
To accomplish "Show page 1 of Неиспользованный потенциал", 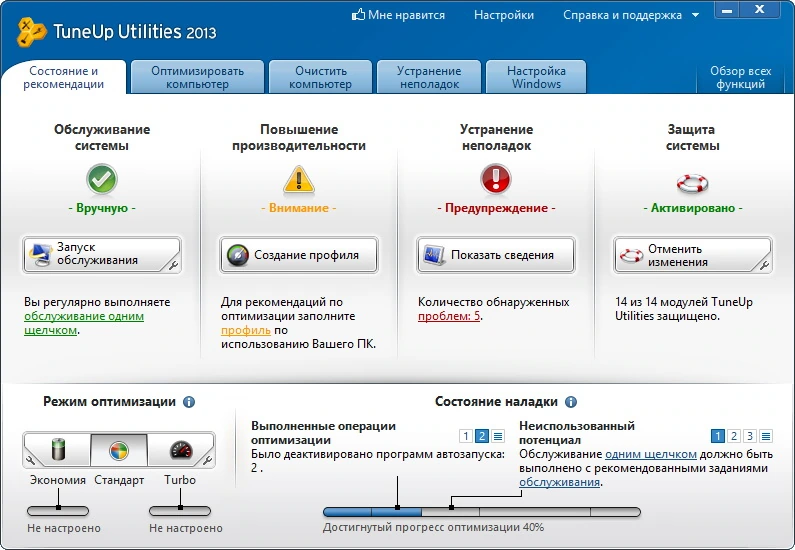I will point(717,436).
